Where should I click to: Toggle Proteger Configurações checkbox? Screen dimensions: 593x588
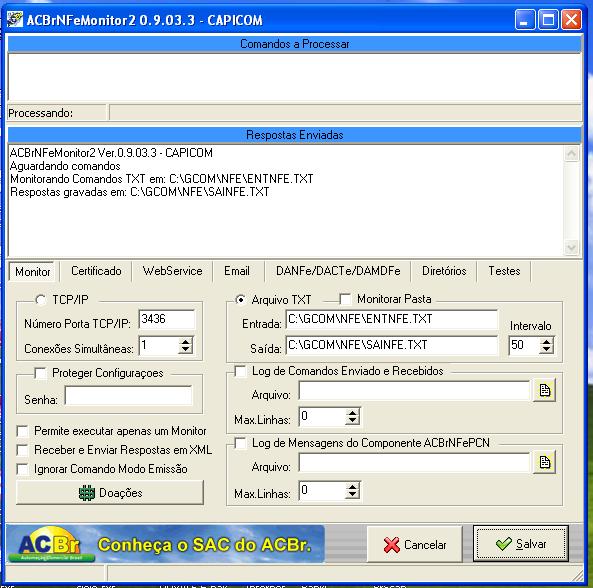[40, 373]
